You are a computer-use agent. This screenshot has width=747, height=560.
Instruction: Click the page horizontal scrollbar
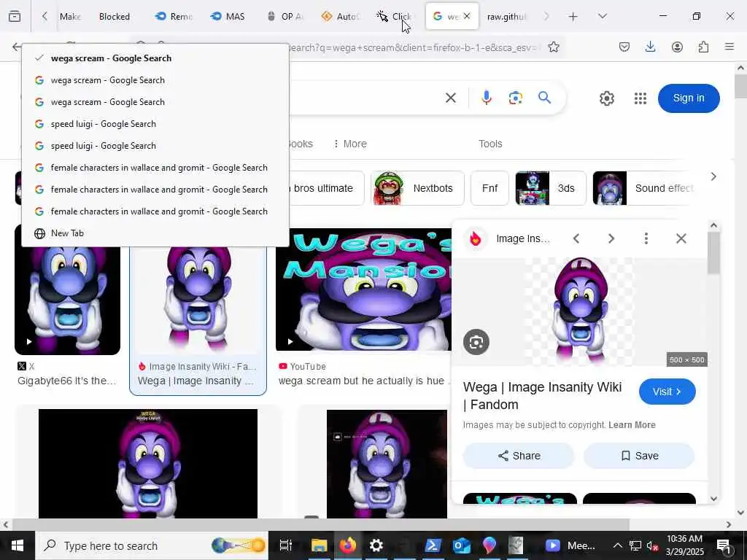pyautogui.click(x=321, y=524)
